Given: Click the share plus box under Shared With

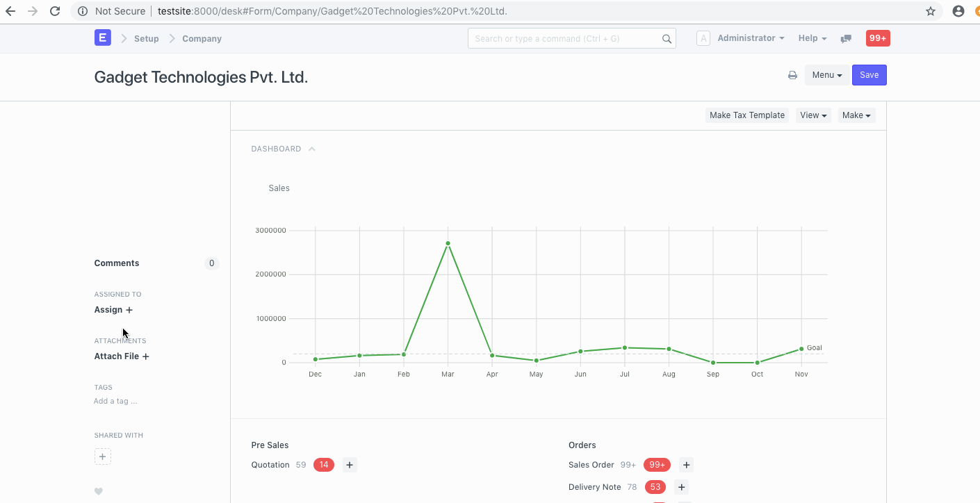Looking at the screenshot, I should (x=103, y=456).
